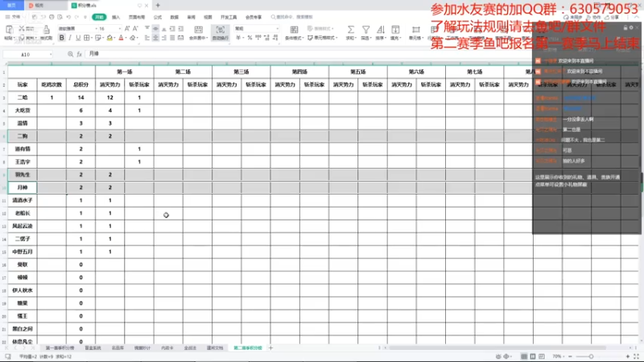
Task: Open a new document tab with plus
Action: click(158, 6)
